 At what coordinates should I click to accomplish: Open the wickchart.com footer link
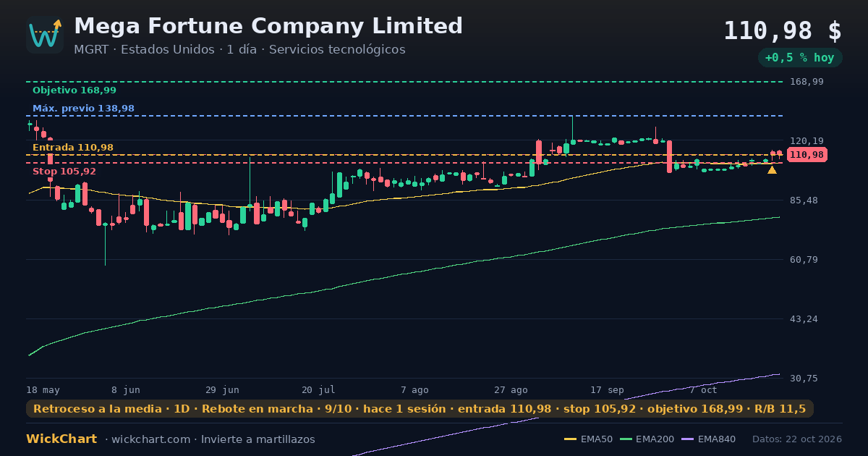(x=152, y=439)
